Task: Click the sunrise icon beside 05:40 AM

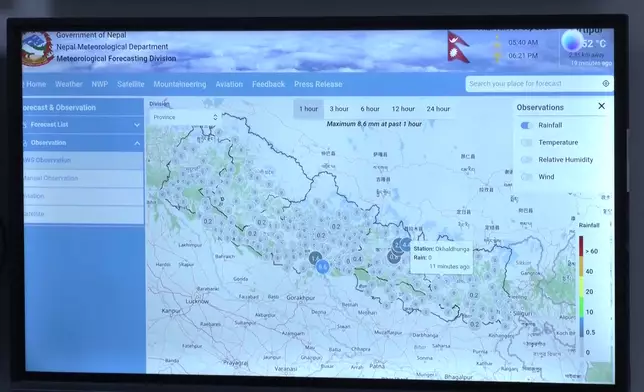Action: click(497, 42)
